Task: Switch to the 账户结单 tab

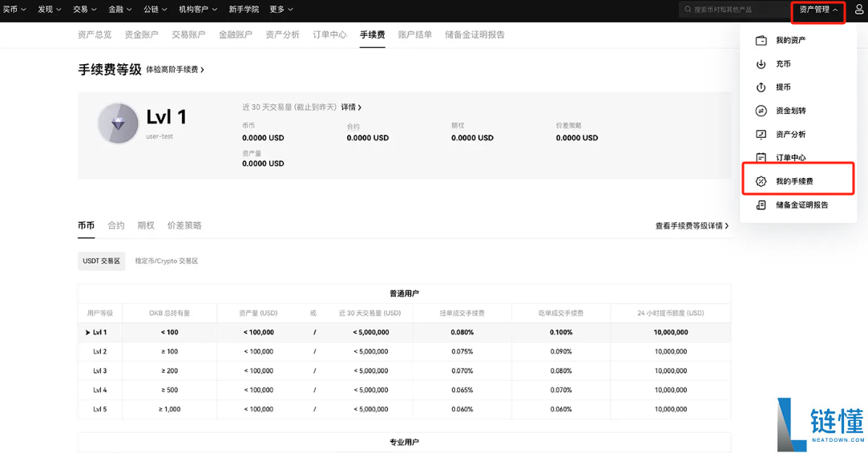Action: [414, 34]
